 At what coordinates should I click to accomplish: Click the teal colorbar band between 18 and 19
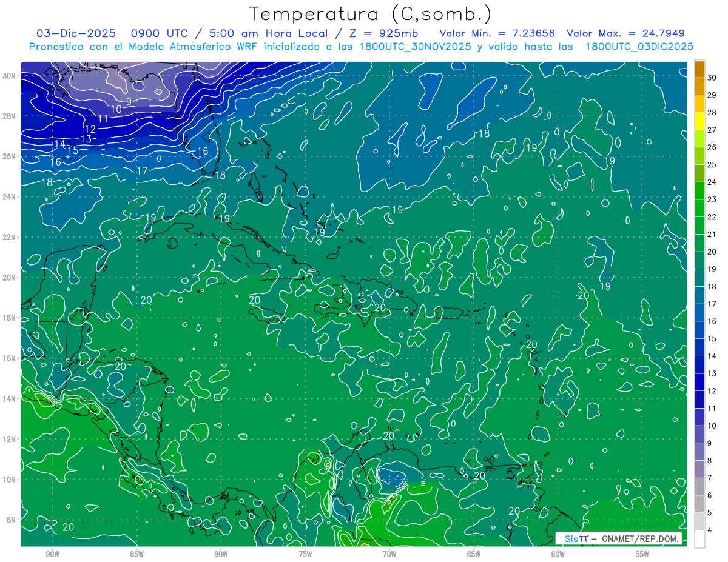[699, 278]
